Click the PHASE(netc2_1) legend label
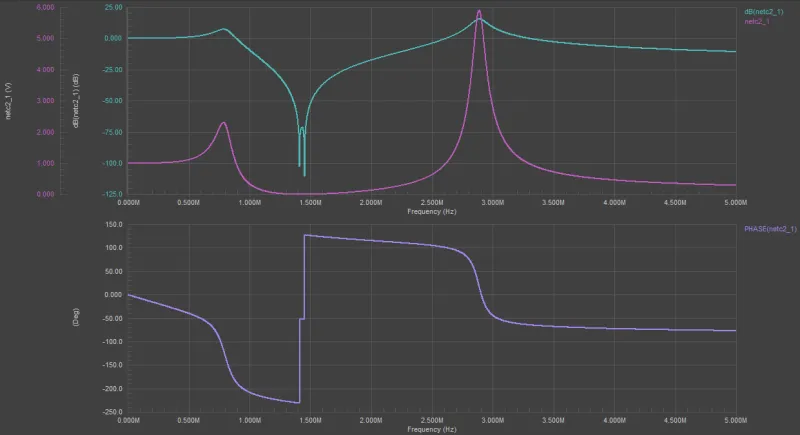This screenshot has height=435, width=800. 770,229
